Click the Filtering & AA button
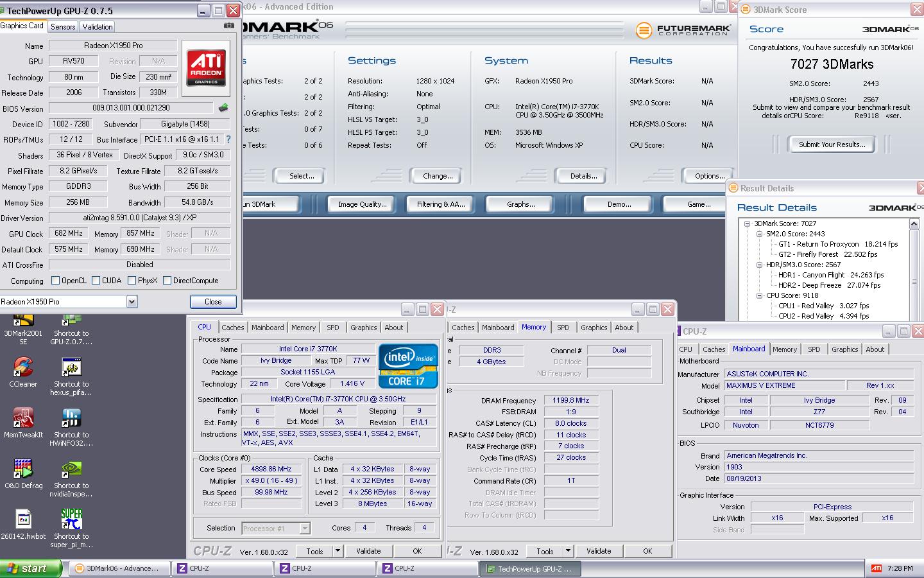 coord(441,204)
